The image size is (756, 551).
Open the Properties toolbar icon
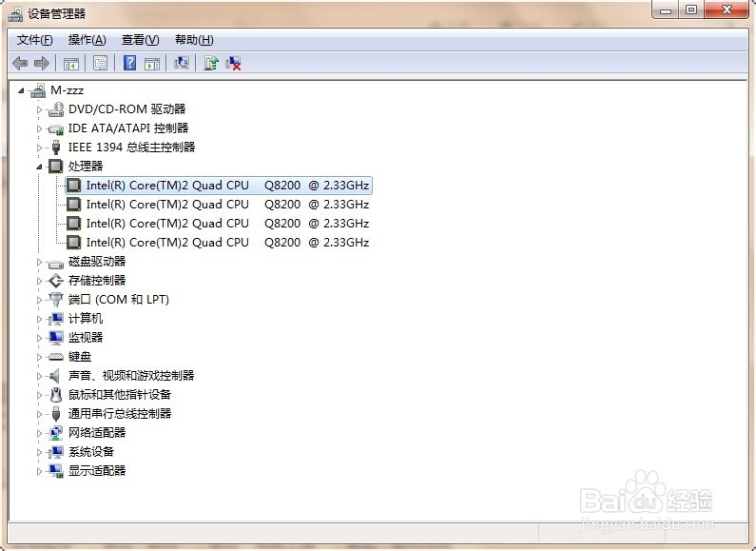coord(100,63)
